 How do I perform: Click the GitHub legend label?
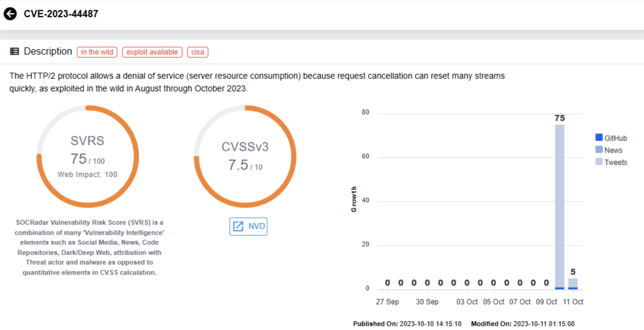pos(616,138)
